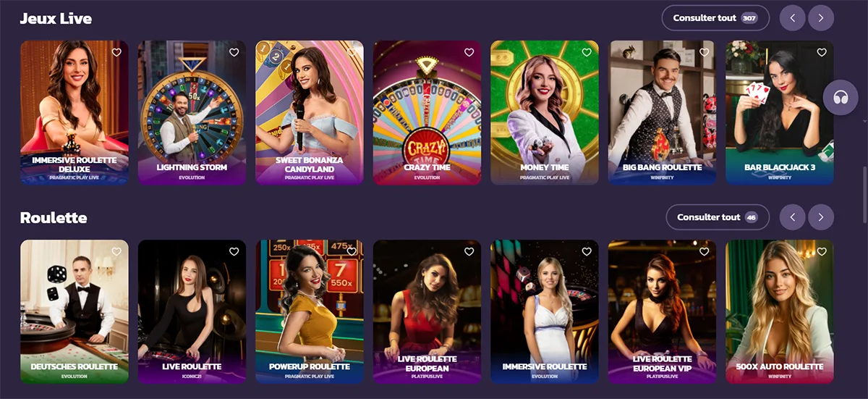Tap the heart on Live Roulette Iconic21
868x399 pixels.
coord(234,251)
